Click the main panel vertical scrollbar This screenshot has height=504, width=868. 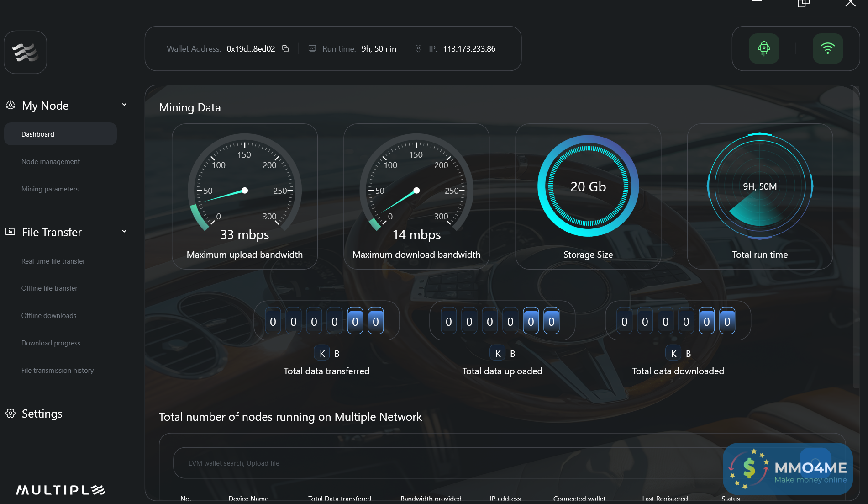point(856,238)
